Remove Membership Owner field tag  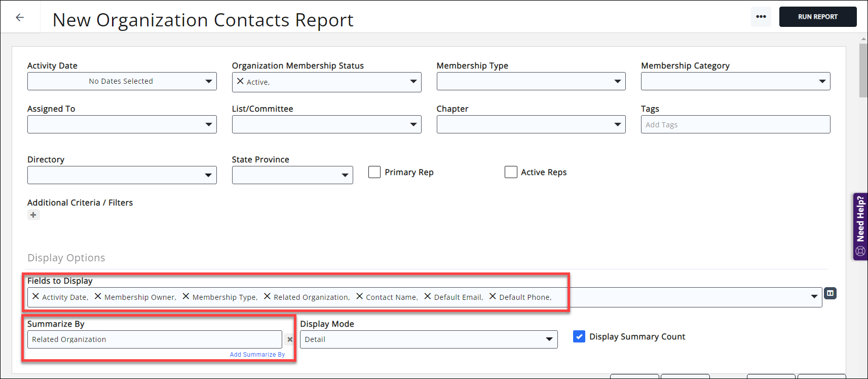(x=98, y=296)
